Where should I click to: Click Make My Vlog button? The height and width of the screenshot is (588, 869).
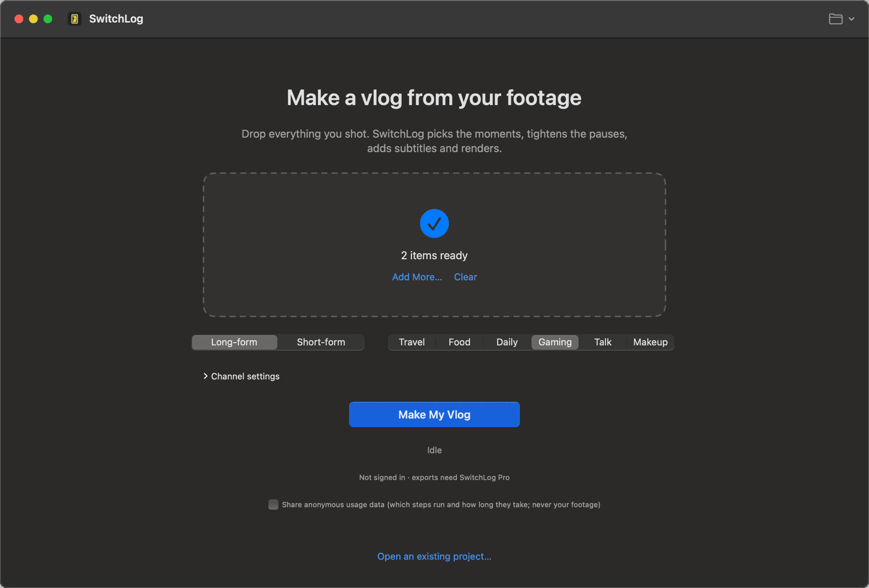click(434, 415)
